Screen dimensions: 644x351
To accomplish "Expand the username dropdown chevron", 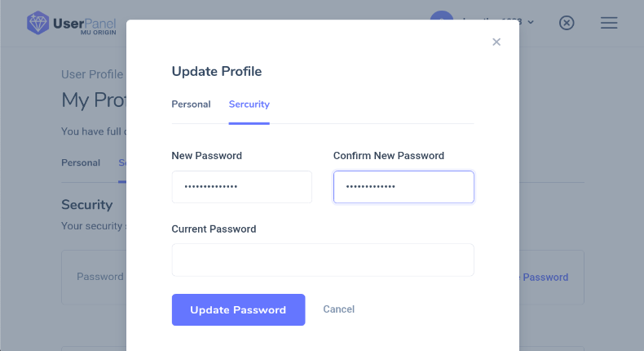I will coord(531,22).
